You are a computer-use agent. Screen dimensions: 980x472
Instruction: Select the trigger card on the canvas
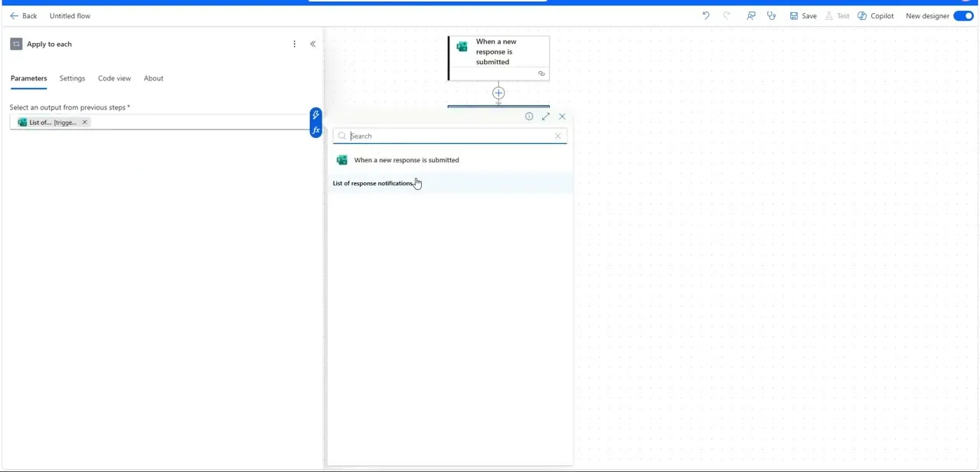tap(498, 57)
